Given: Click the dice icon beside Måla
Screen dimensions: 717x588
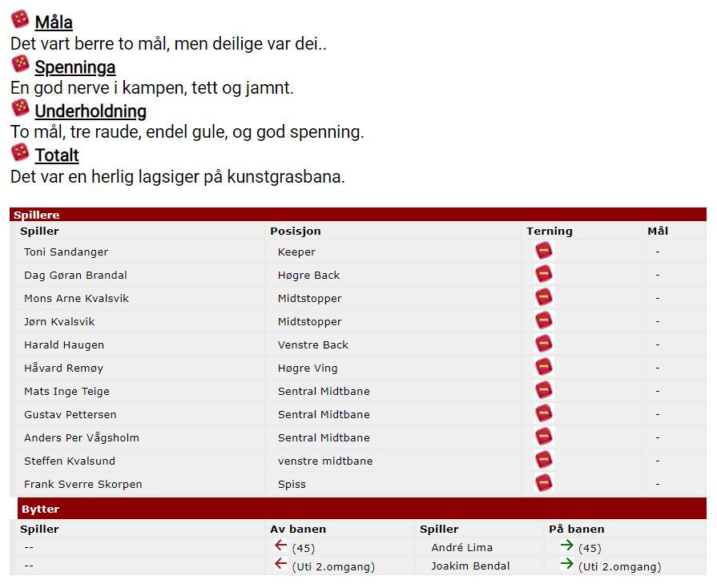Looking at the screenshot, I should pyautogui.click(x=20, y=20).
